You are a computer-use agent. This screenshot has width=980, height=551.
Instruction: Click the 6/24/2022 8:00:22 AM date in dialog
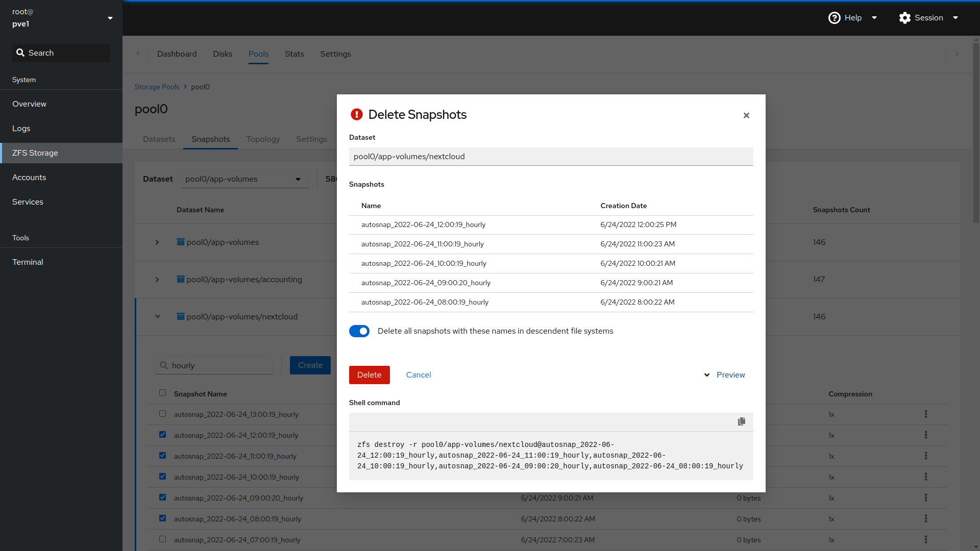click(638, 303)
